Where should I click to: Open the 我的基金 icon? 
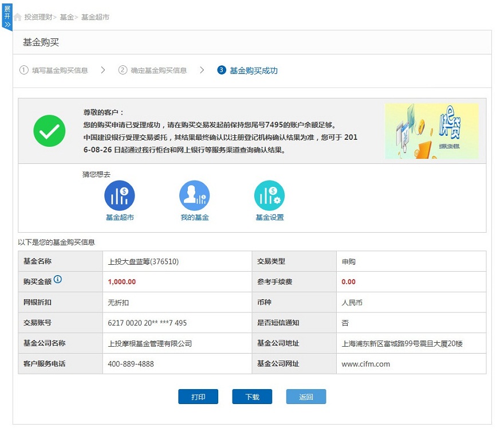[194, 195]
